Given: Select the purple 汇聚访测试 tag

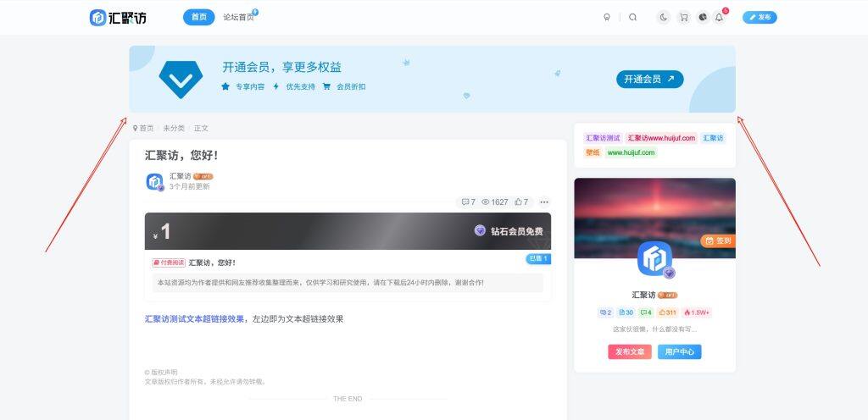Looking at the screenshot, I should pyautogui.click(x=603, y=138).
